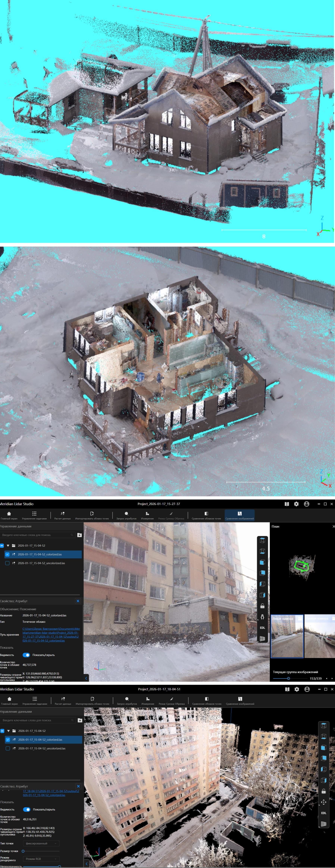Image resolution: width=335 pixels, height=868 pixels.
Task: Activate the walking person mode icon in viewport toolbar
Action: tap(262, 617)
